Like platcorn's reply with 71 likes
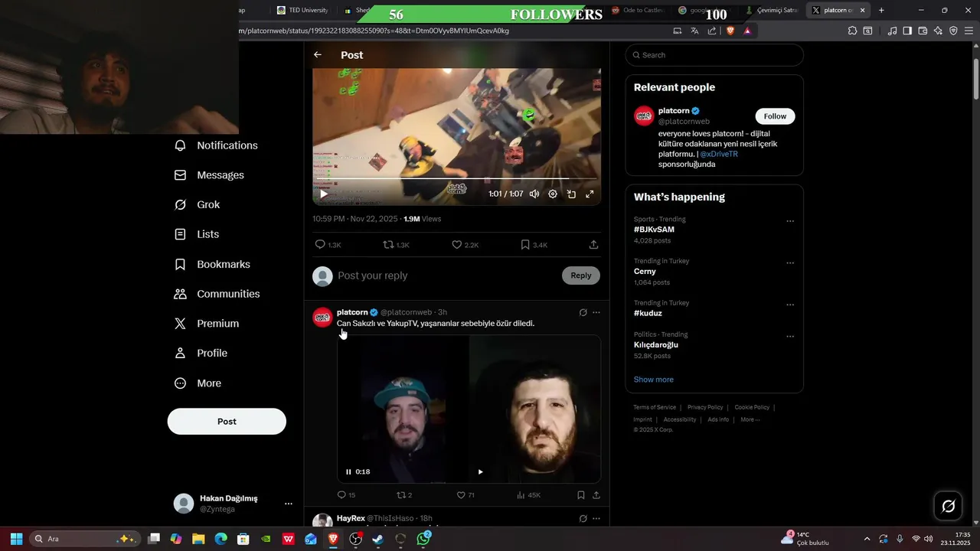Image resolution: width=980 pixels, height=551 pixels. coord(465,495)
